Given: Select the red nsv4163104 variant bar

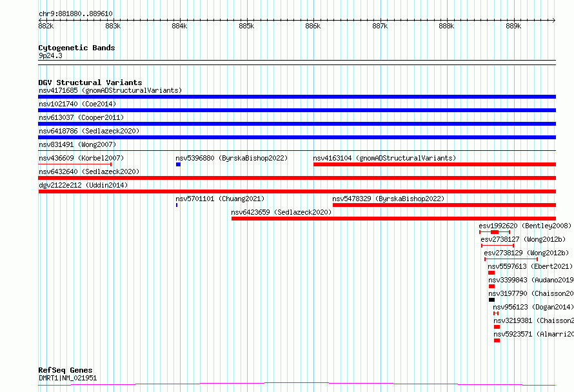Looking at the screenshot, I should 435,164.
